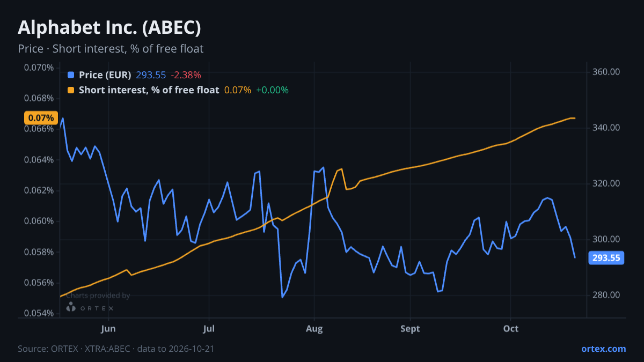This screenshot has width=644, height=362.
Task: Click the 0.070% left axis label
Action: point(39,68)
